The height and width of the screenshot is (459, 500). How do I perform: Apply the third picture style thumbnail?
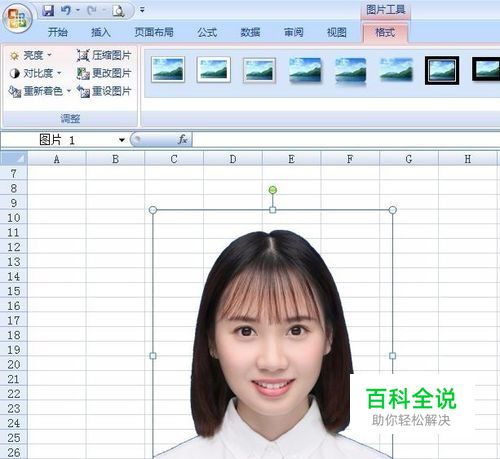[x=259, y=70]
